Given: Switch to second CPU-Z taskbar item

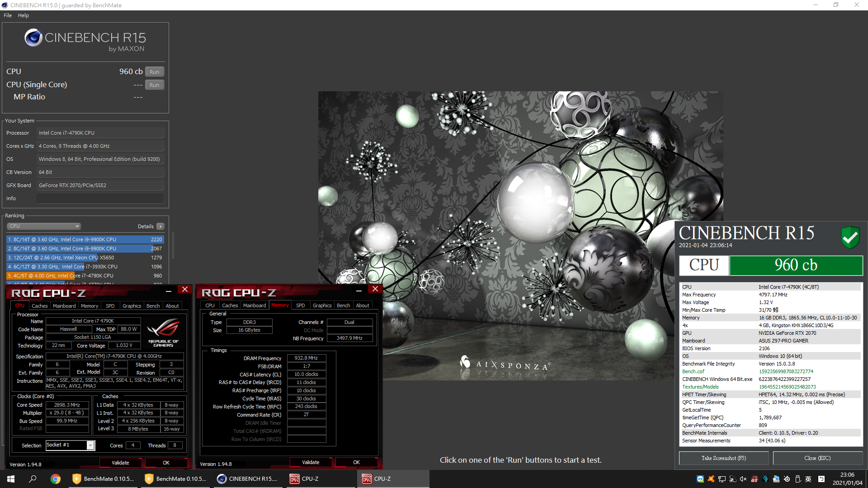Looking at the screenshot, I should click(x=393, y=479).
